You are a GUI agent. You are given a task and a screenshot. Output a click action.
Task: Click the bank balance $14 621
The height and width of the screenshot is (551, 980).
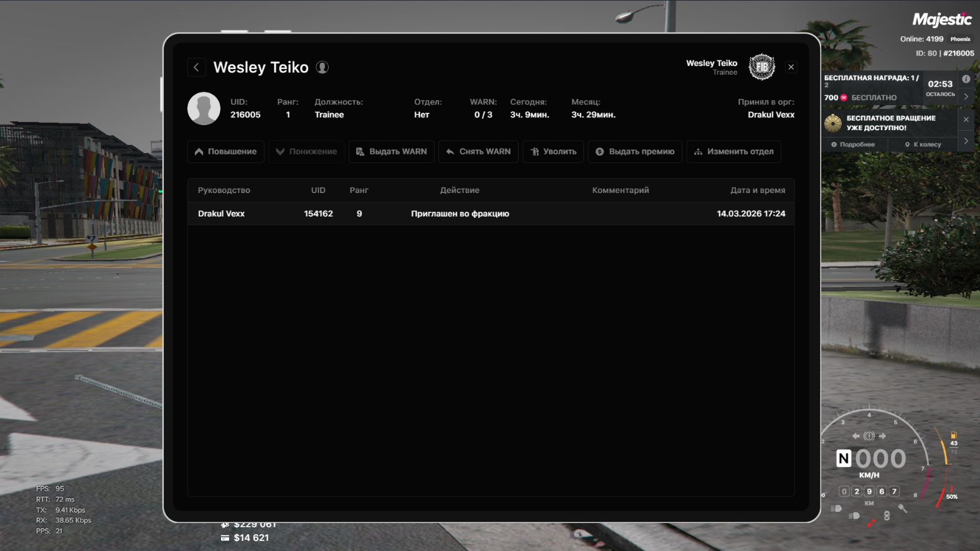click(x=252, y=538)
